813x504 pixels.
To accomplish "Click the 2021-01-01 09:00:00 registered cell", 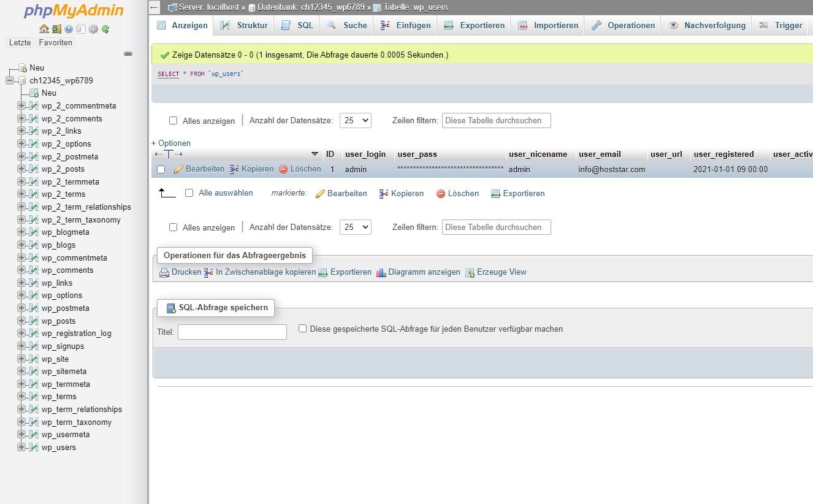I will tap(730, 169).
